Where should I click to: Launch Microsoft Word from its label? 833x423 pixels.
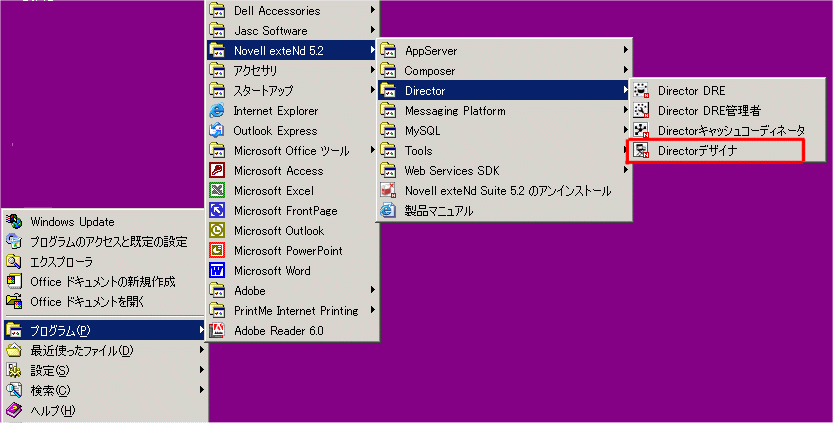(272, 270)
